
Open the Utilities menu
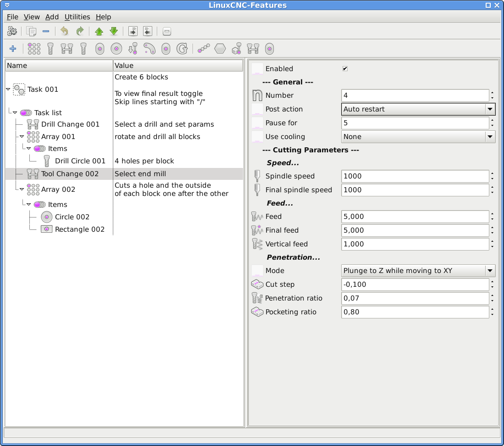77,17
